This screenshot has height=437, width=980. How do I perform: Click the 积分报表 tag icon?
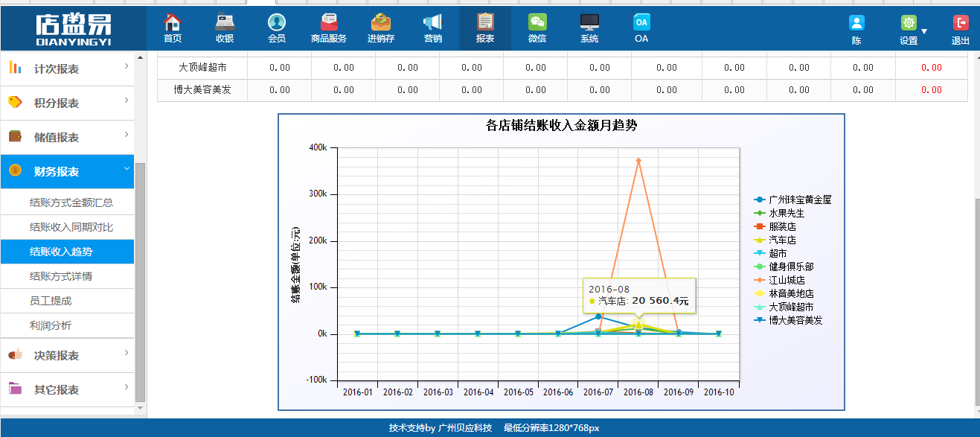click(x=15, y=102)
